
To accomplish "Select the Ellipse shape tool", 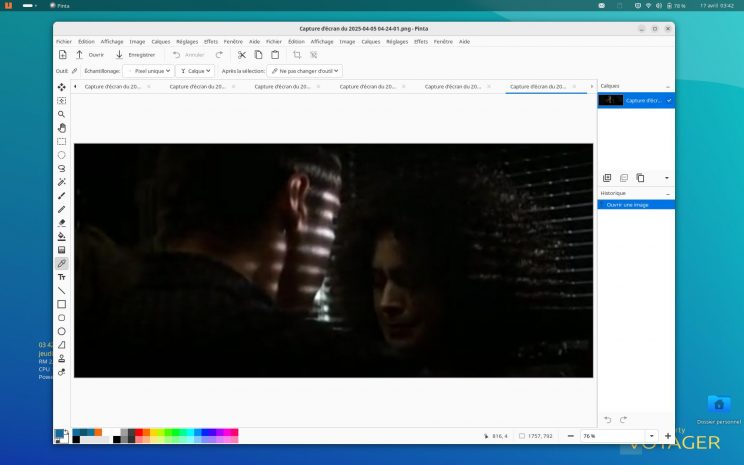I will tap(62, 331).
